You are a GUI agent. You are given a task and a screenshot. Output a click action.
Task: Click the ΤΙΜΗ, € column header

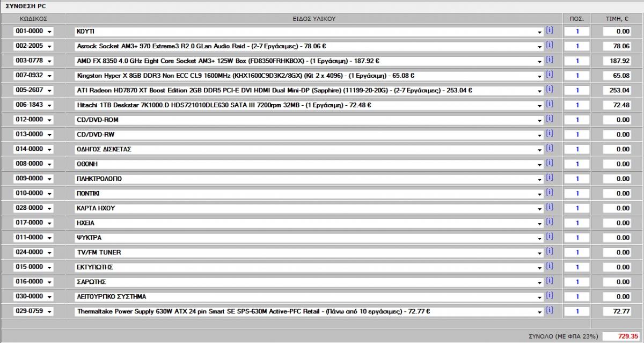617,18
